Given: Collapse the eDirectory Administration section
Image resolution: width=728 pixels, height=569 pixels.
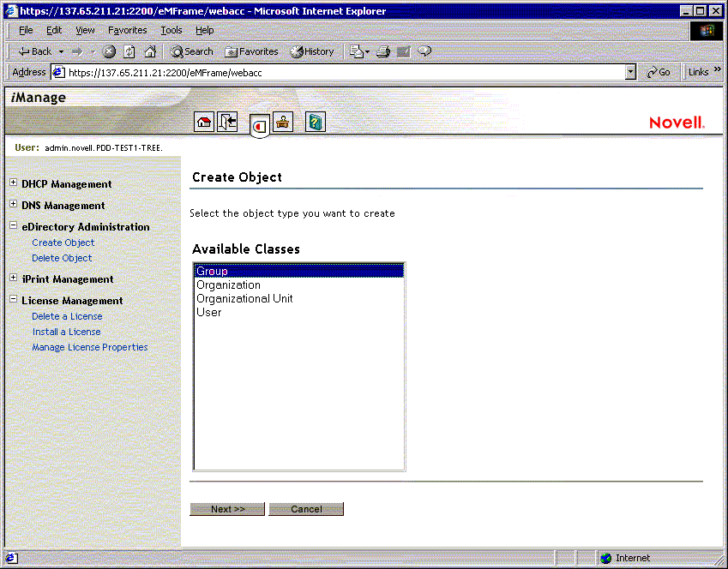Looking at the screenshot, I should coord(12,226).
